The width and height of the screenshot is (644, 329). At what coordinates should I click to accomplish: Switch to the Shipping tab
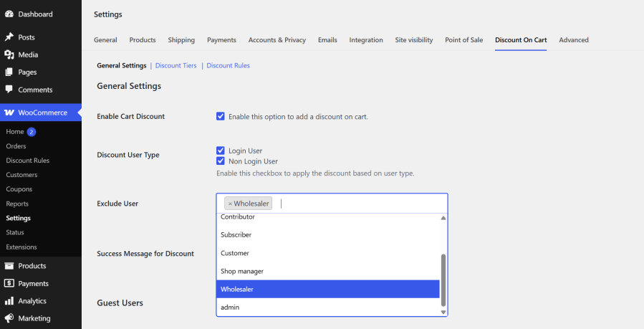coord(181,40)
